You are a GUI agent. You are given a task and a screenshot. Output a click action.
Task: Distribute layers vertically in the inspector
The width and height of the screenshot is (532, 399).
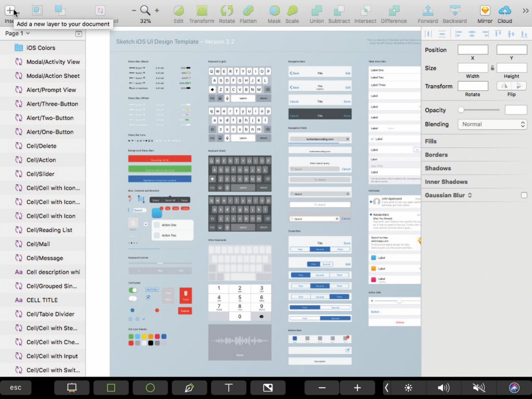click(x=442, y=34)
